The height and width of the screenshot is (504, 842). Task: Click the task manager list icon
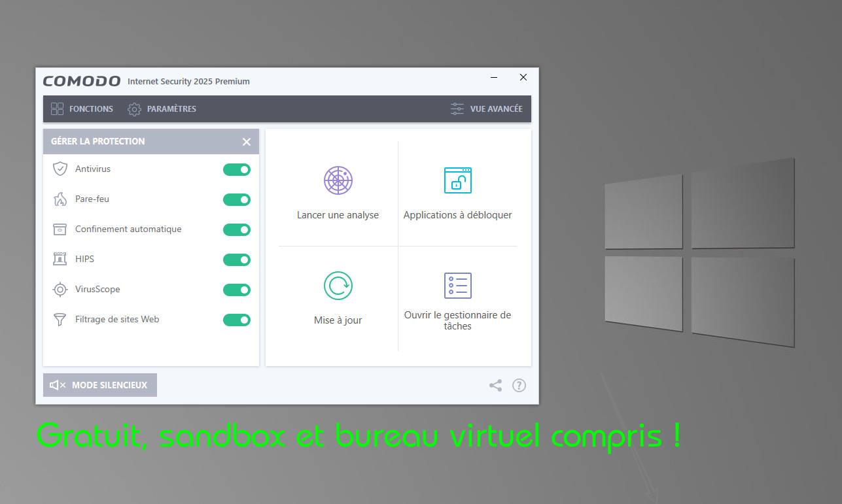(x=458, y=286)
